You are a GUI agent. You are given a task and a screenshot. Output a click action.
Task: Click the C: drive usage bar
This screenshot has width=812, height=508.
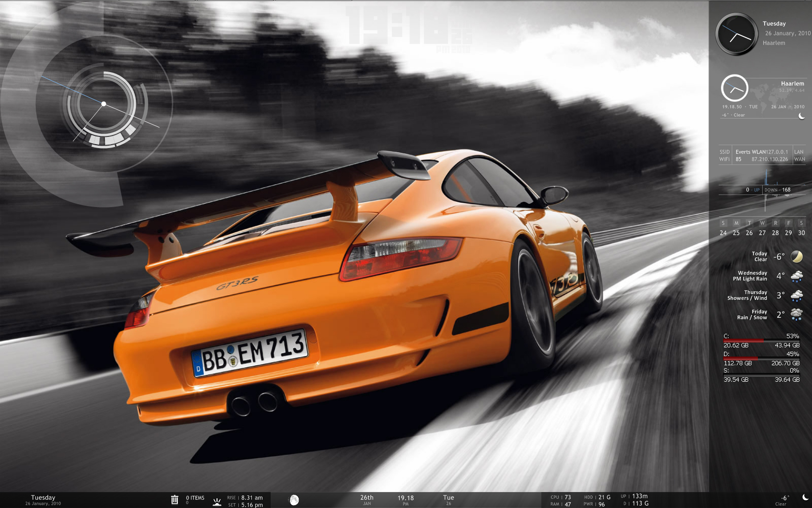761,341
